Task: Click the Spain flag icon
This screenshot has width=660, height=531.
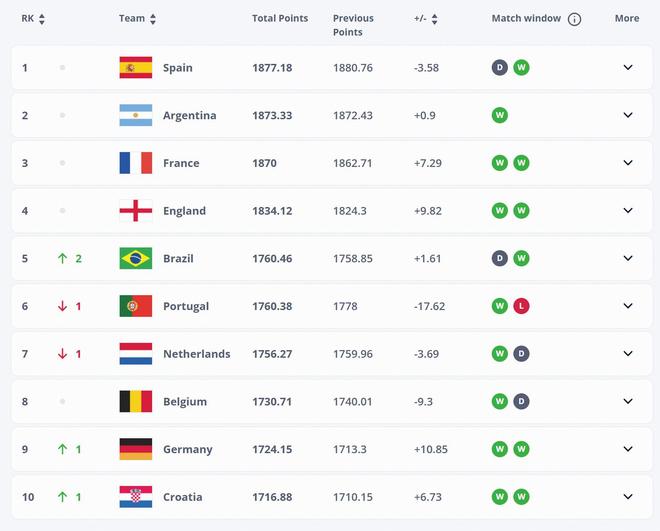Action: click(135, 68)
